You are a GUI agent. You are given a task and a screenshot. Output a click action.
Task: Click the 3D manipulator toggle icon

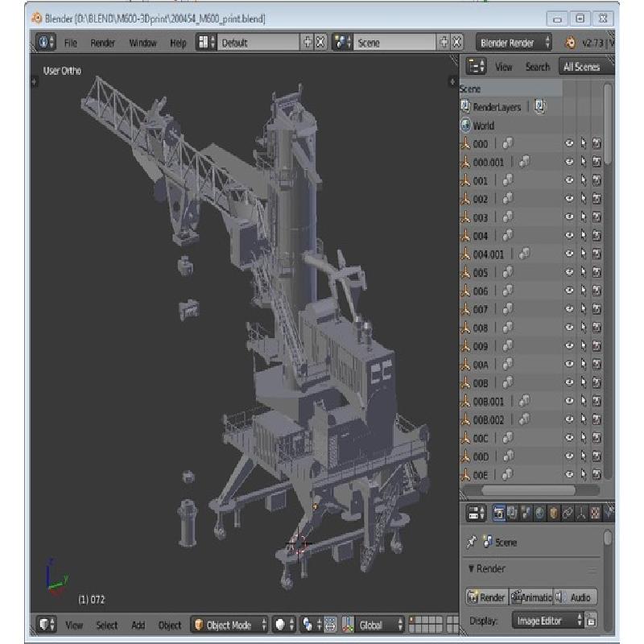pos(348,625)
